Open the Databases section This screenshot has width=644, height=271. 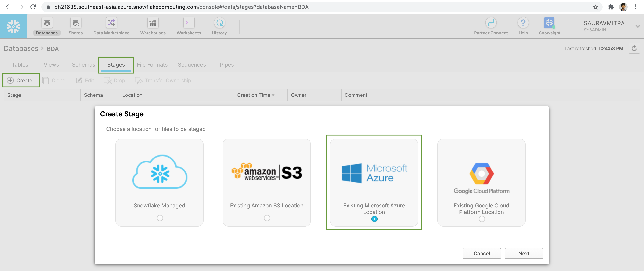click(47, 26)
